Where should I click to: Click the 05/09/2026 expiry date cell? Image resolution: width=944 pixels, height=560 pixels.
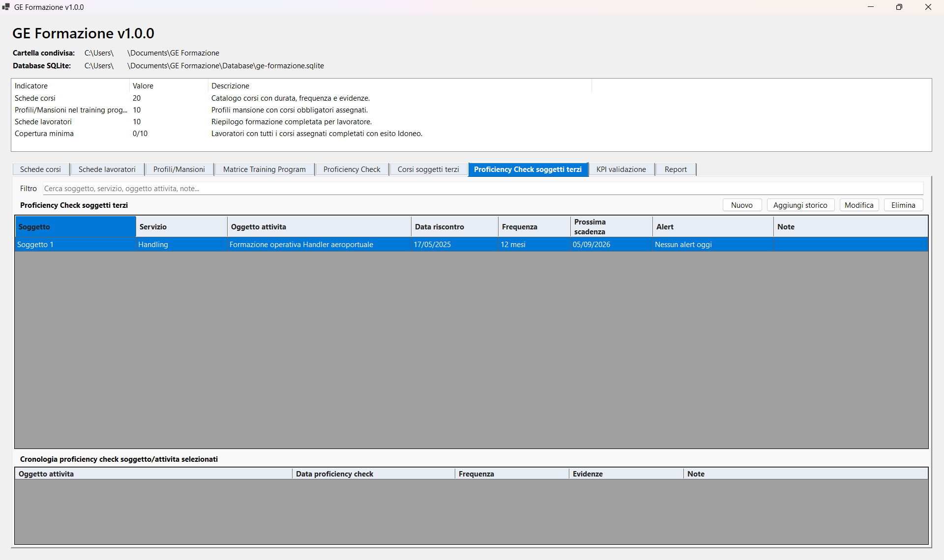click(x=612, y=245)
